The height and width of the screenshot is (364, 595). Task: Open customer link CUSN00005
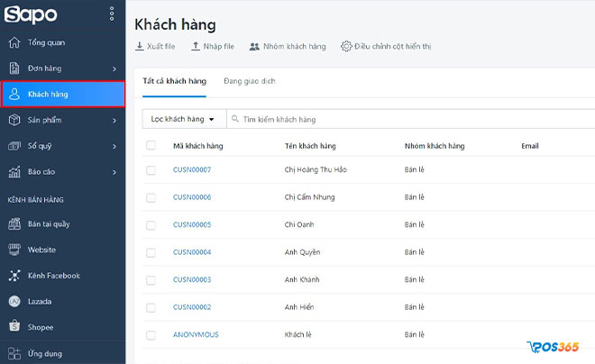[192, 224]
